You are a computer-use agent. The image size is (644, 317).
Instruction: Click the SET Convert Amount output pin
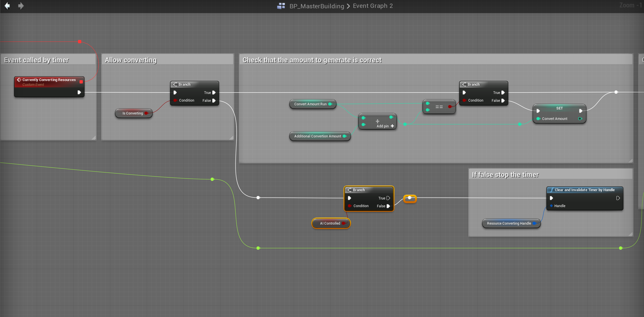pos(580,118)
